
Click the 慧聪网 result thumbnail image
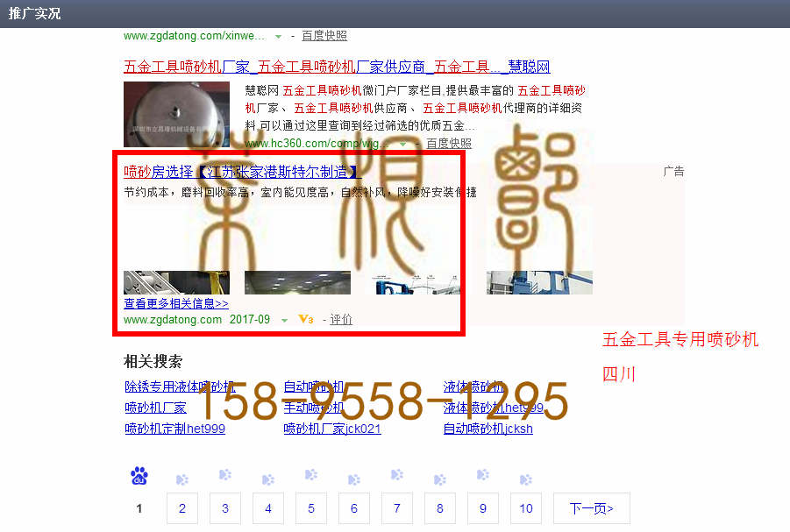pos(176,114)
